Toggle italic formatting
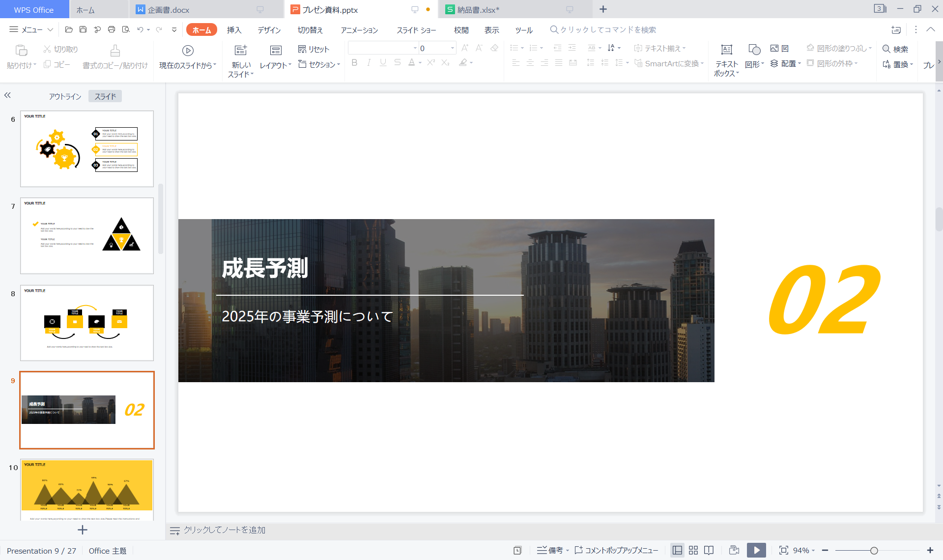Screen dimensions: 943x560 [369, 62]
